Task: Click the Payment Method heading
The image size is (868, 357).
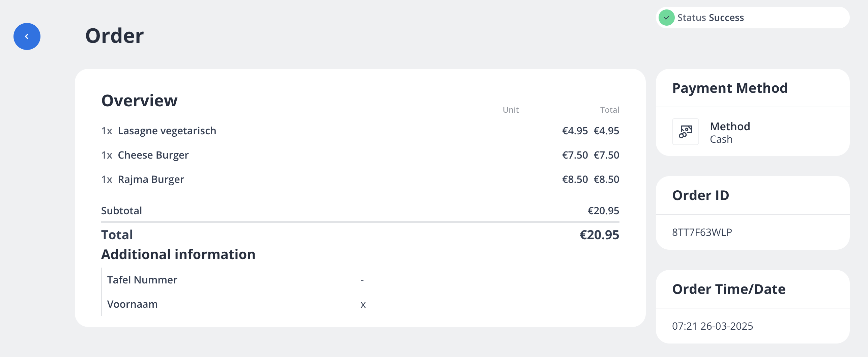Action: [730, 88]
